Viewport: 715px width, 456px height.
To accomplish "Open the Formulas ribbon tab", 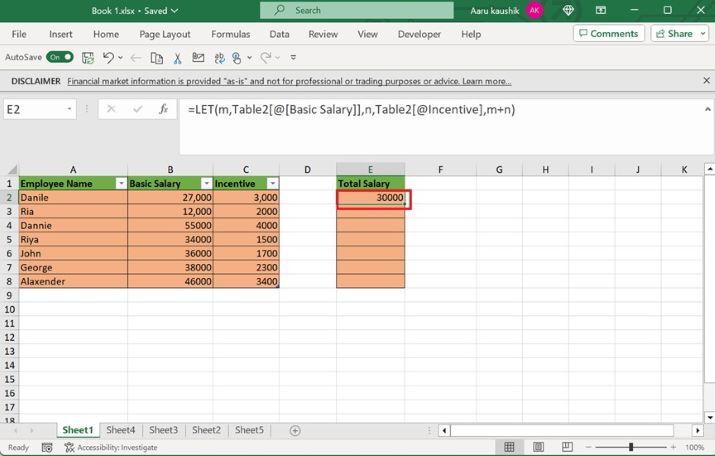I will (230, 34).
